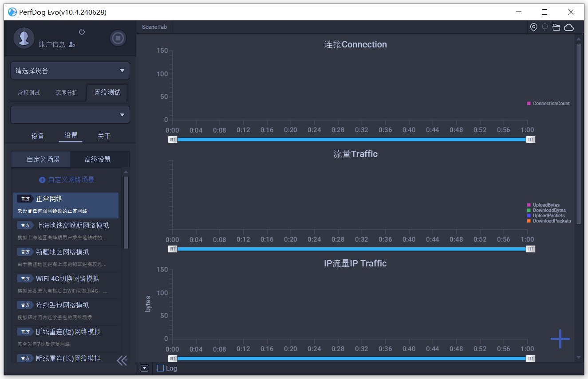Image resolution: width=588 pixels, height=379 pixels.
Task: Click the chart scrollbar down arrow
Action: coord(579,357)
